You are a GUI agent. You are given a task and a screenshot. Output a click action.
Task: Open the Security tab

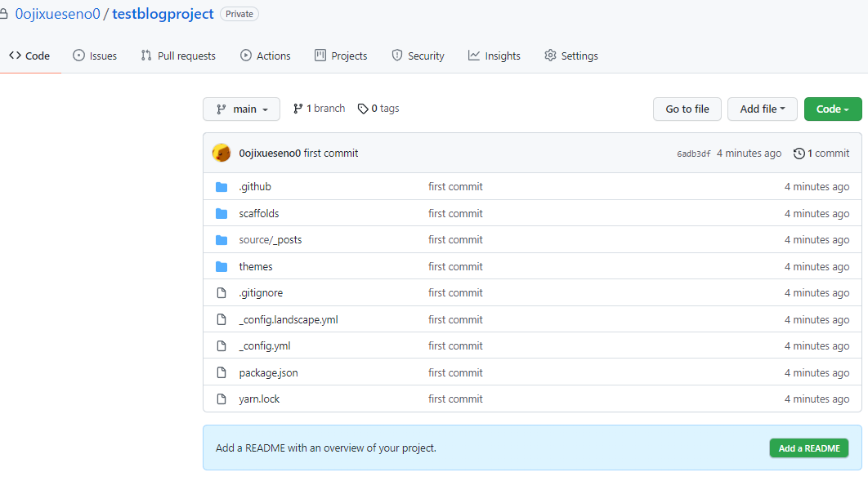tap(418, 56)
